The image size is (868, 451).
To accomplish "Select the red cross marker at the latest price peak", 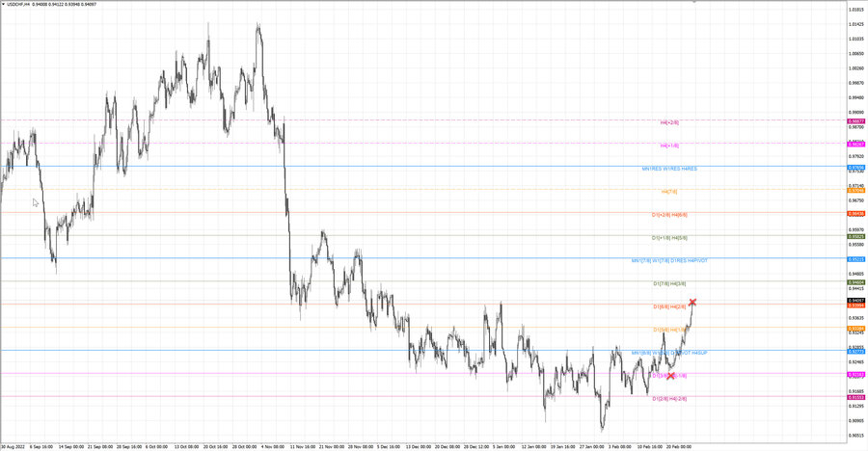I will tap(692, 303).
